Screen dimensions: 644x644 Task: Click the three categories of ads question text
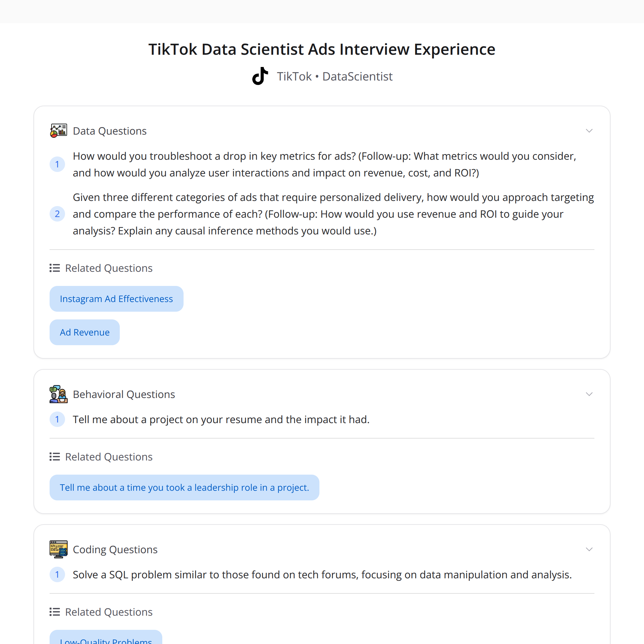pos(333,214)
